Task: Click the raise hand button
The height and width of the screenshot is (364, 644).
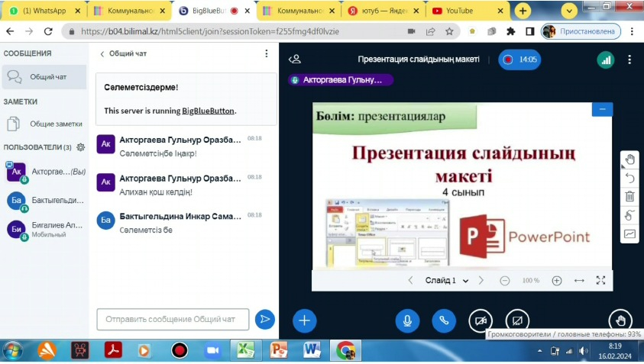Action: tap(620, 321)
